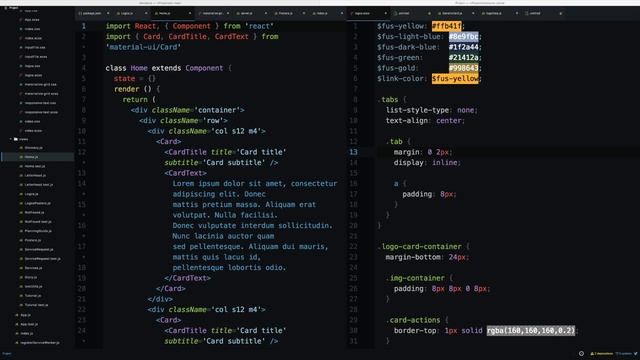The width and height of the screenshot is (640, 360).
Task: Click the #998643 gold color highlight
Action: (464, 68)
